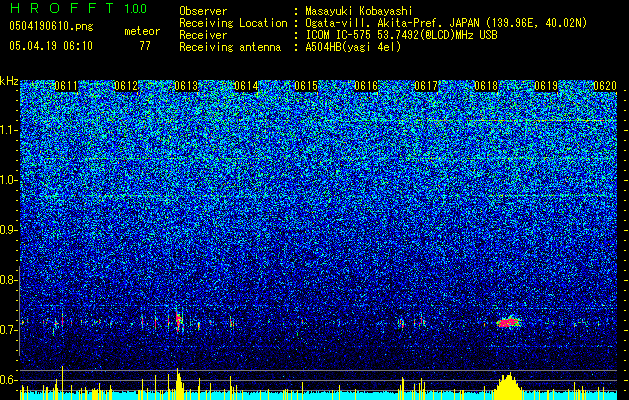The image size is (629, 400).
Task: Click the 1.0 kHz axis label
Action: tap(8, 180)
